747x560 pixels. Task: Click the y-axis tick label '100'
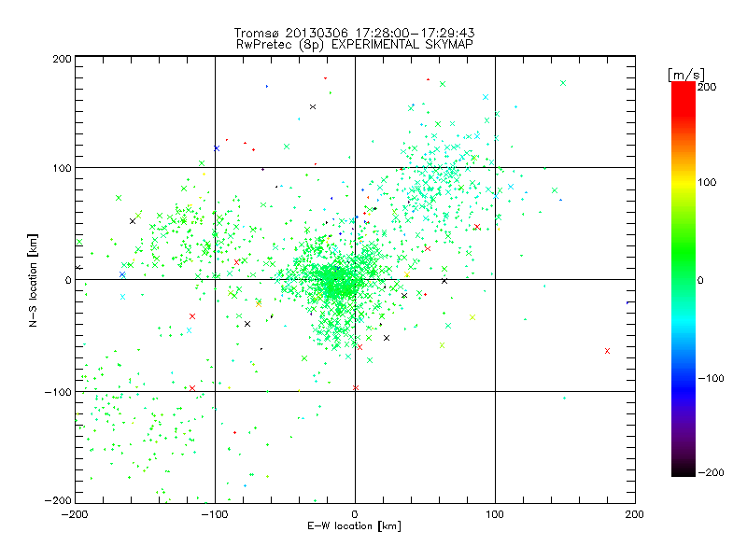[63, 168]
